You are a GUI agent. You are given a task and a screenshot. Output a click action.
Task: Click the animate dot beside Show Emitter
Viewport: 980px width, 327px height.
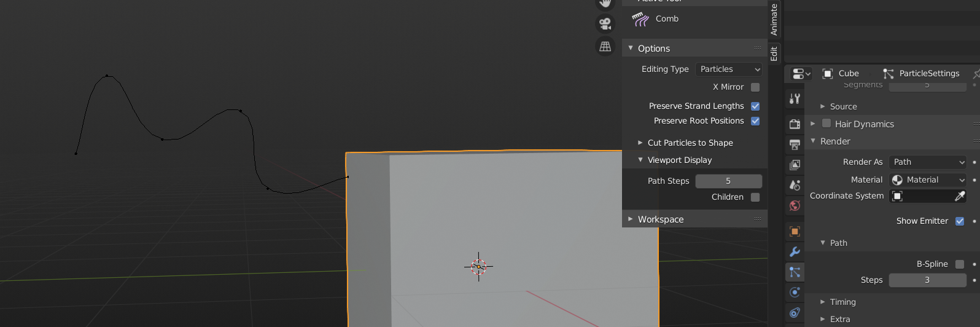(974, 221)
